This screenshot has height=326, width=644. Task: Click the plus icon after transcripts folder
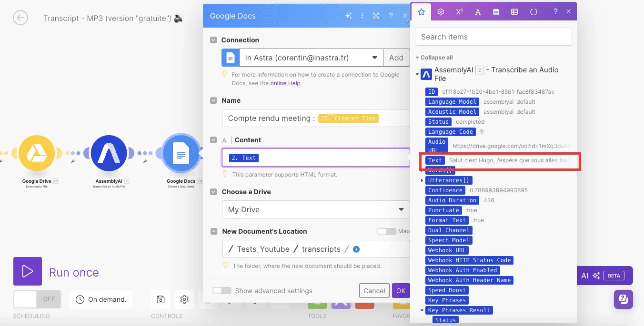(356, 249)
